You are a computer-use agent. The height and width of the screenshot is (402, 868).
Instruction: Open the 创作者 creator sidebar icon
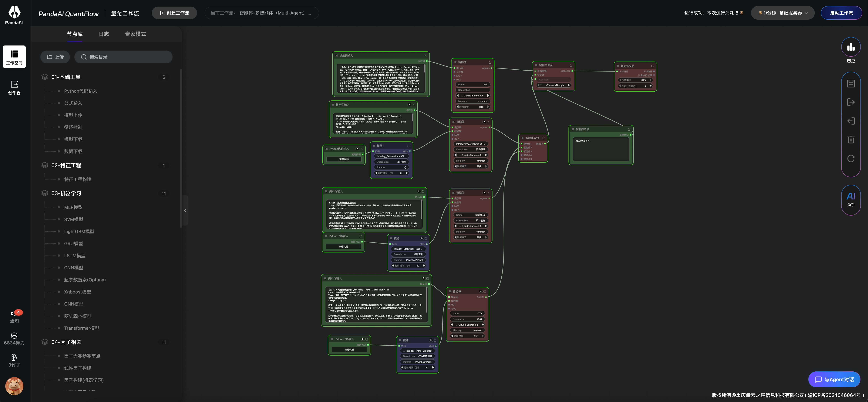(14, 87)
